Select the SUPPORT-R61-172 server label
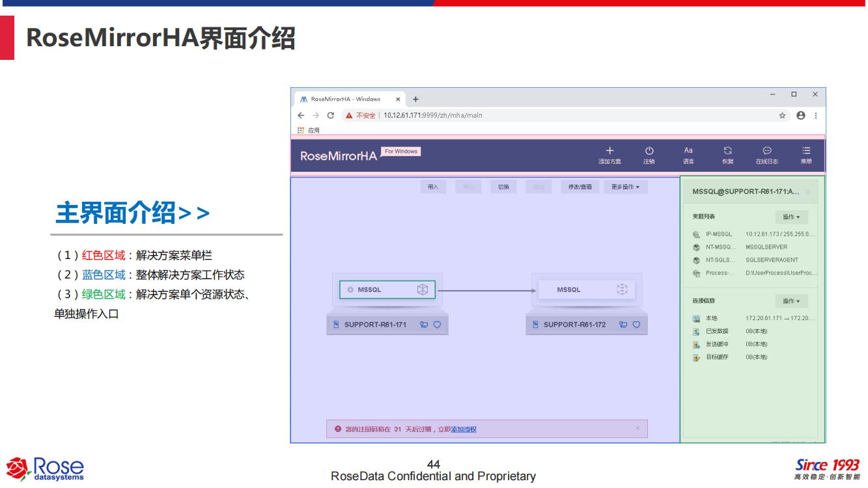The width and height of the screenshot is (868, 488). tap(575, 325)
